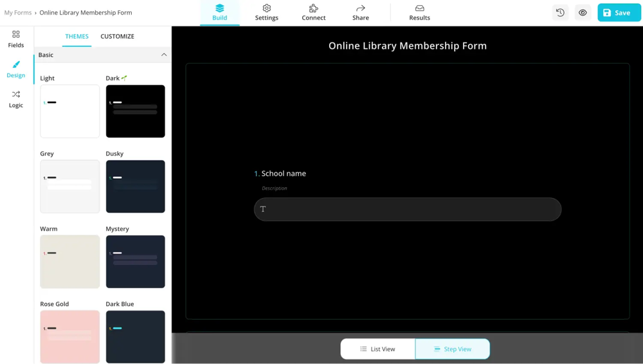Click the School name text input
This screenshot has height=364, width=643.
tap(408, 209)
